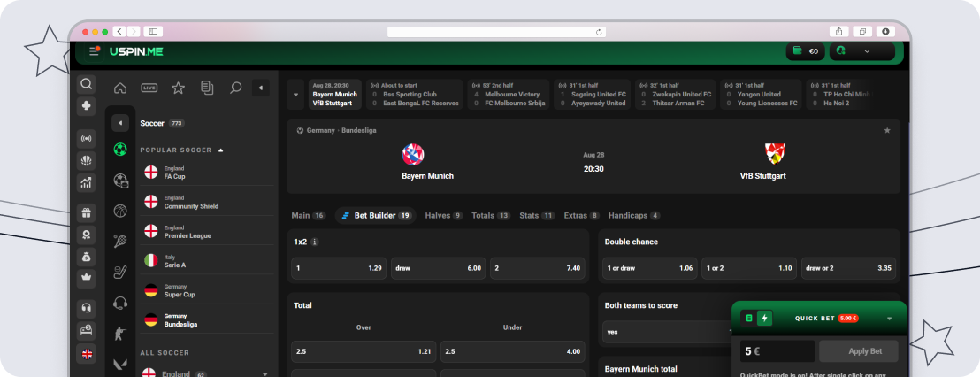
Task: Click the search magnifier in the left sidebar
Action: pos(87,84)
